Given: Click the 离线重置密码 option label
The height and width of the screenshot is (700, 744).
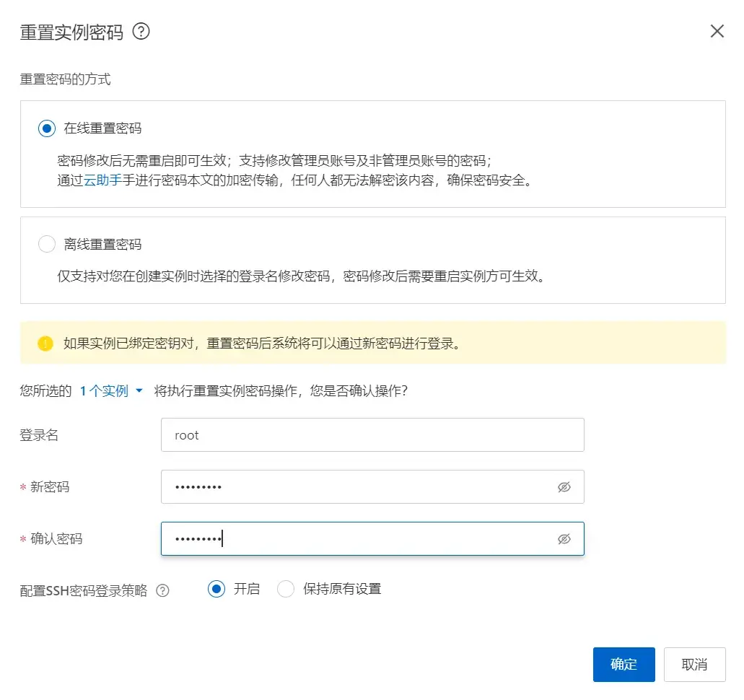Looking at the screenshot, I should pos(102,244).
